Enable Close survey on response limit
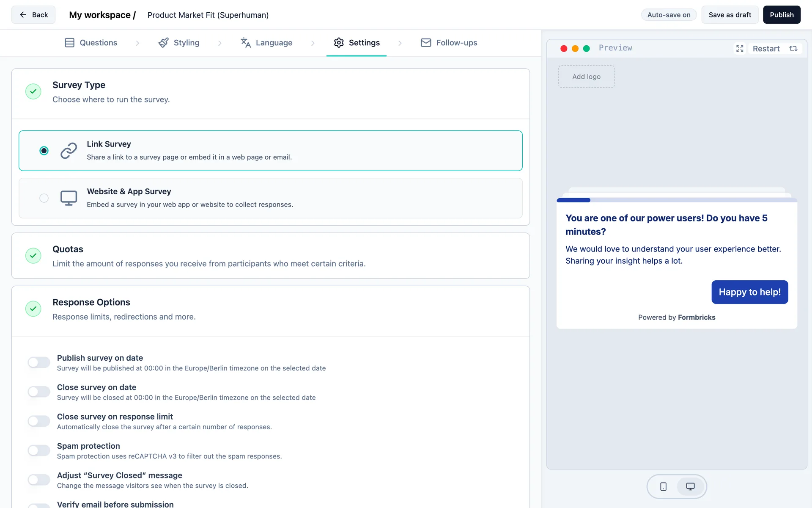 click(x=39, y=421)
